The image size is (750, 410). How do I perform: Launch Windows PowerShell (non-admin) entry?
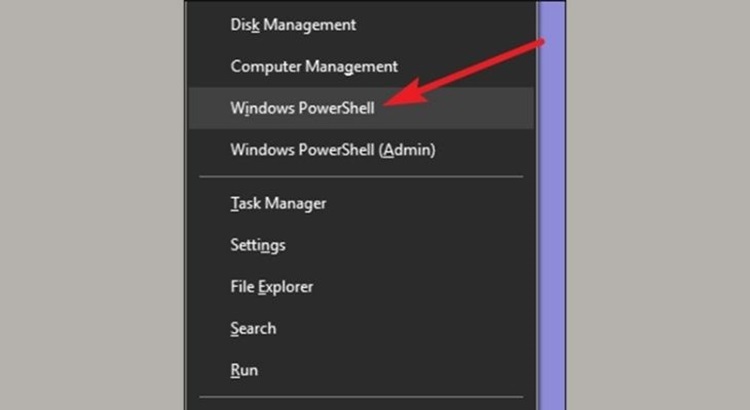302,108
